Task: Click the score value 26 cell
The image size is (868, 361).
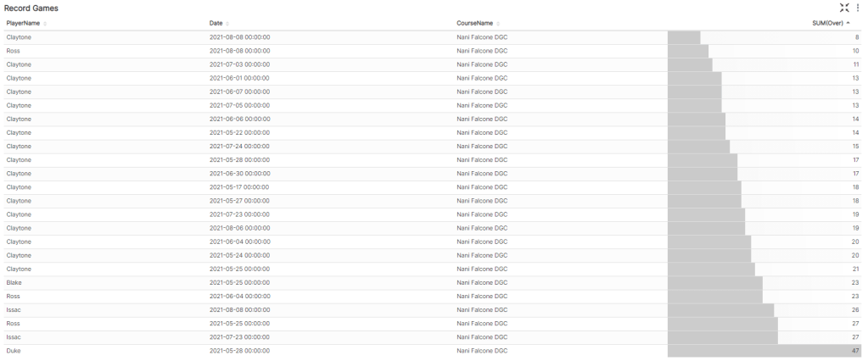Action: click(854, 309)
